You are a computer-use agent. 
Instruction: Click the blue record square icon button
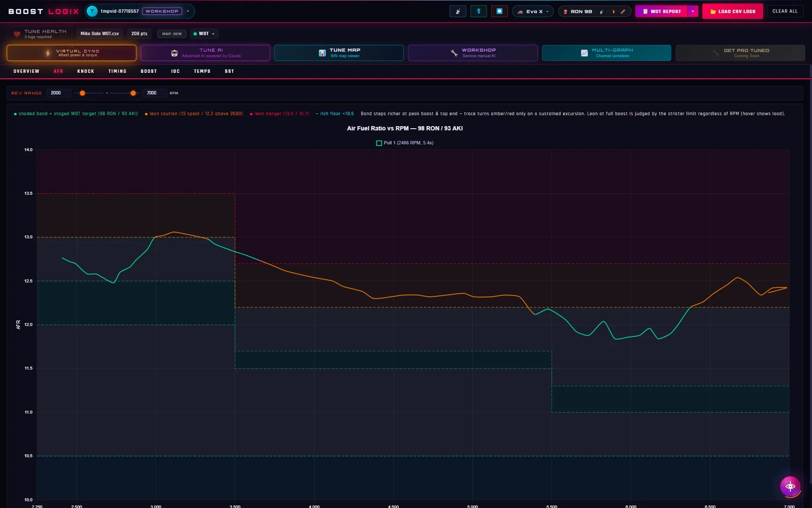point(499,11)
